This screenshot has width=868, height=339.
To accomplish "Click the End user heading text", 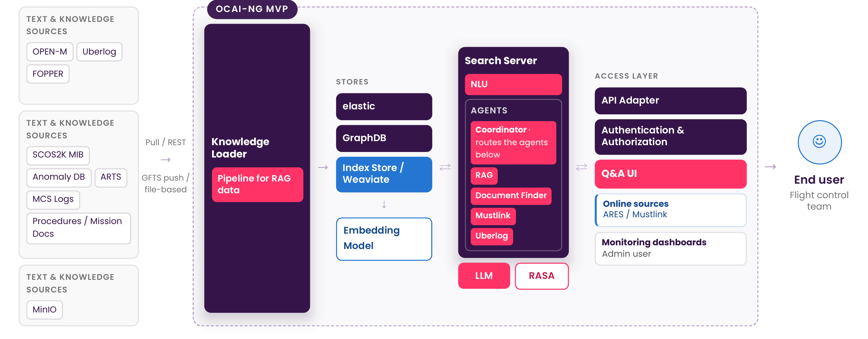I will 819,180.
